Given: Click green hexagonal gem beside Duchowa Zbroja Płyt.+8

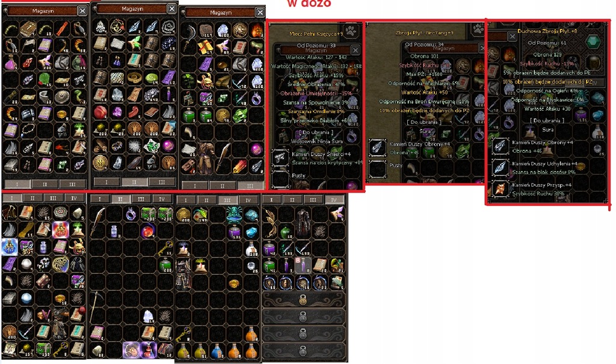Looking at the screenshot, I should 592,42.
